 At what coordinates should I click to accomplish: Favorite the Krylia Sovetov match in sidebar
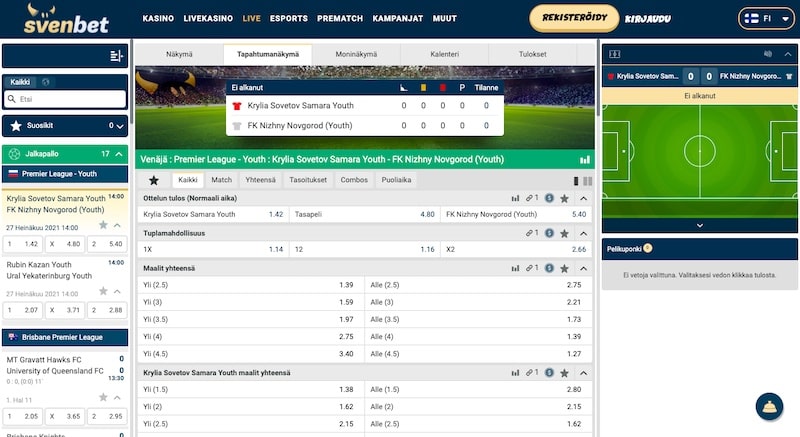click(103, 225)
